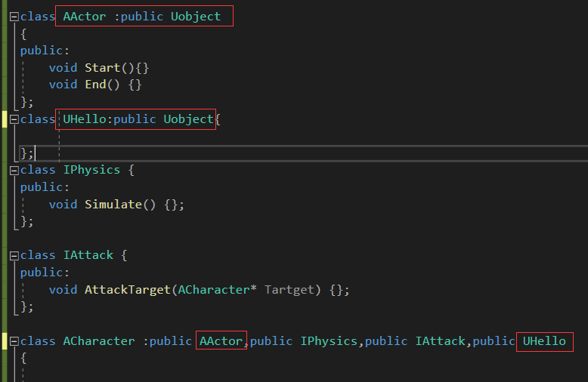The image size is (588, 382).
Task: Click the Start function name
Action: pyautogui.click(x=102, y=68)
